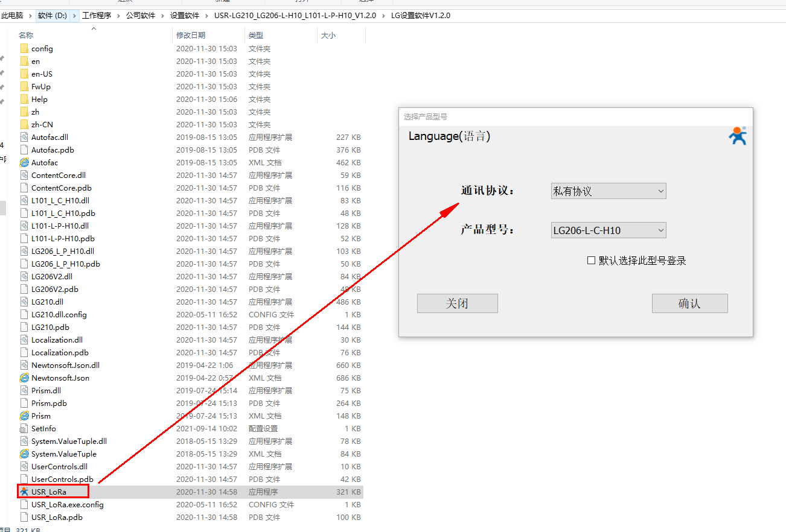Click the SetInfo configuration file icon

coord(24,428)
